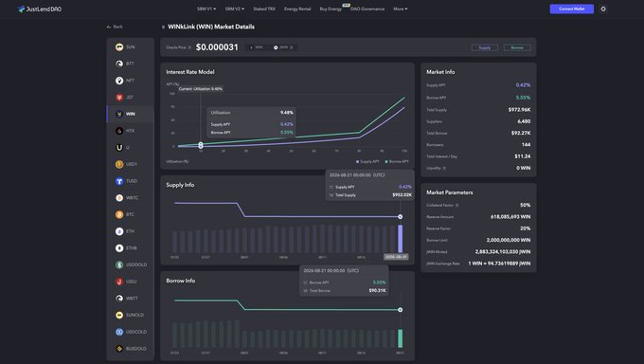This screenshot has width=644, height=364.
Task: Open Energy Rental from the top navigation
Action: [x=297, y=9]
